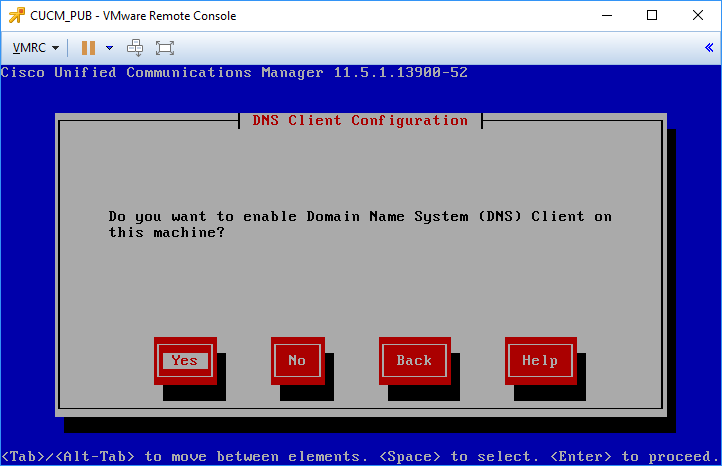Click the 'CUCM_PUB - VMware Remote Console' window title
The width and height of the screenshot is (722, 466).
pyautogui.click(x=133, y=16)
